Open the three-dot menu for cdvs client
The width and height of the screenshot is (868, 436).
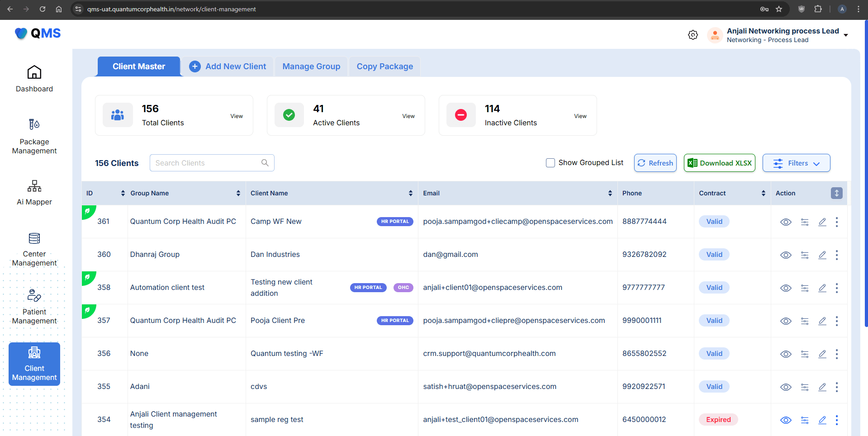click(x=836, y=387)
